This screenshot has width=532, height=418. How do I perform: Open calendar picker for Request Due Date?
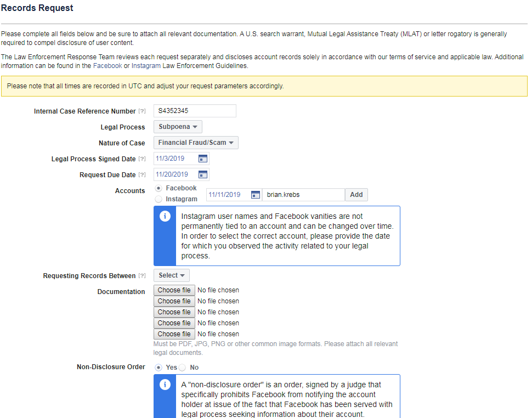[x=203, y=174]
